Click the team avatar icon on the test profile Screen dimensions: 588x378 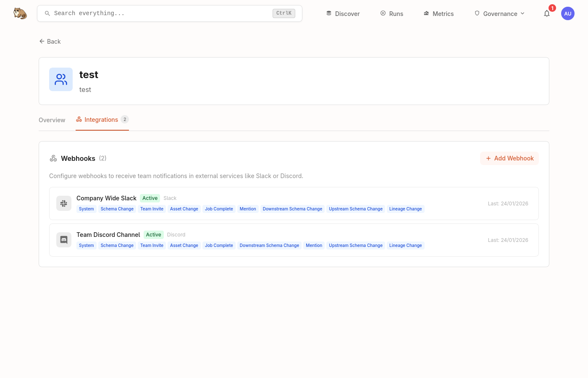pos(61,79)
